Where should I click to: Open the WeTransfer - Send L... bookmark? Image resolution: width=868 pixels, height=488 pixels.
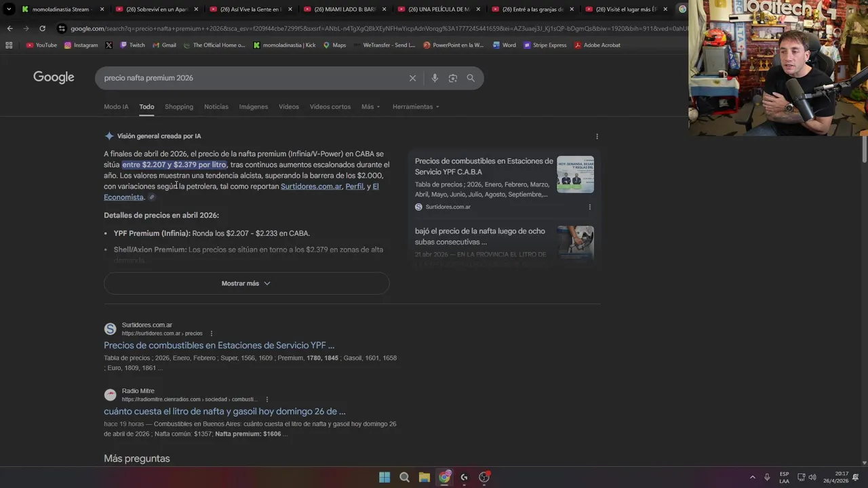[x=384, y=45]
